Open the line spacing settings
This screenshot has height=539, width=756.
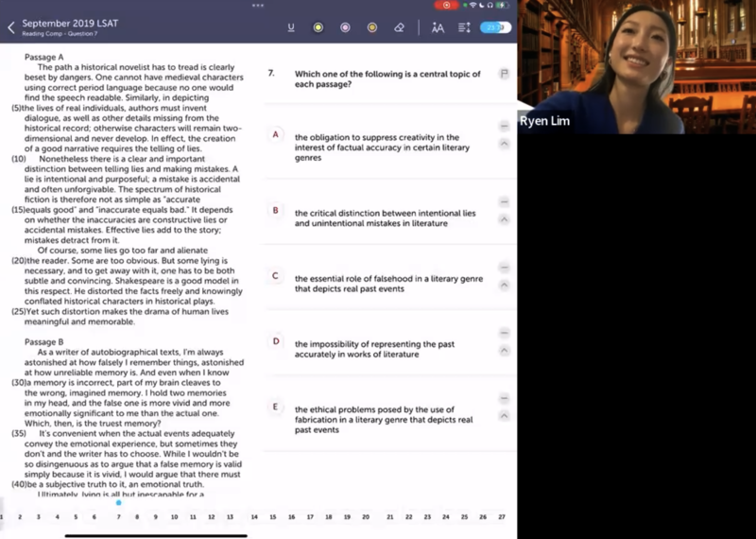click(464, 27)
